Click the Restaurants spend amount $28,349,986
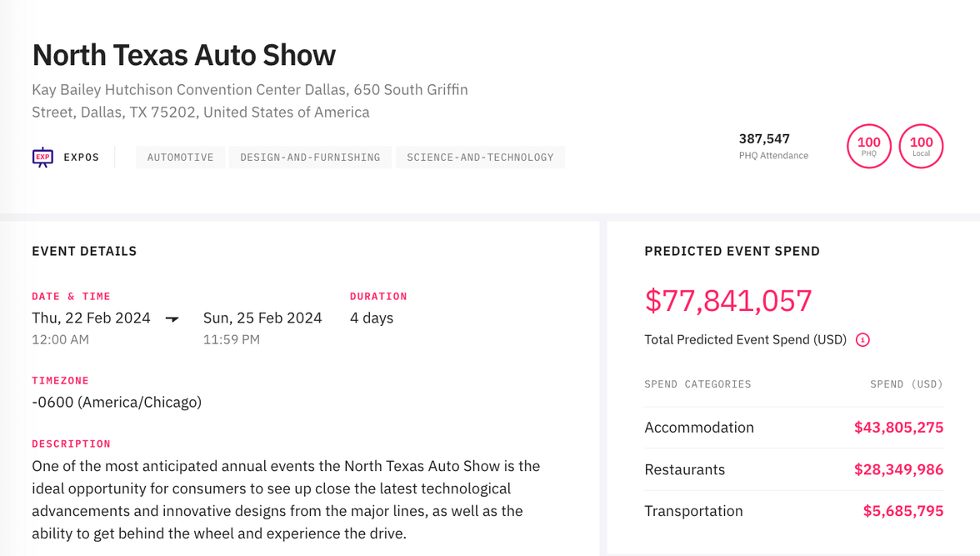 pos(898,469)
